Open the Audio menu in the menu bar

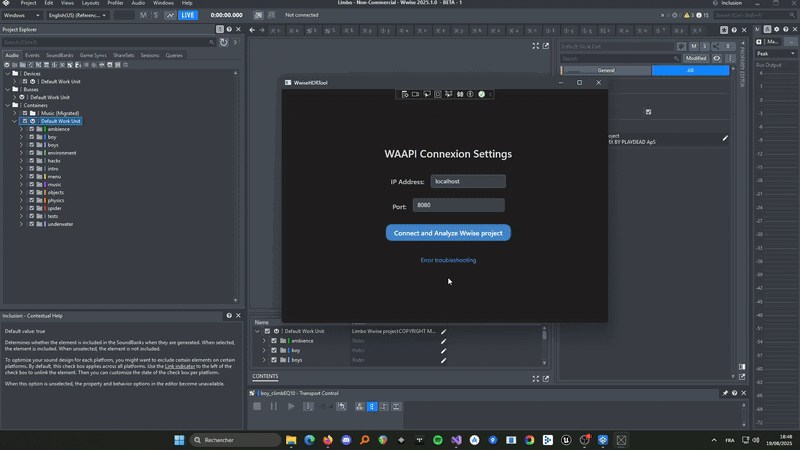[138, 3]
